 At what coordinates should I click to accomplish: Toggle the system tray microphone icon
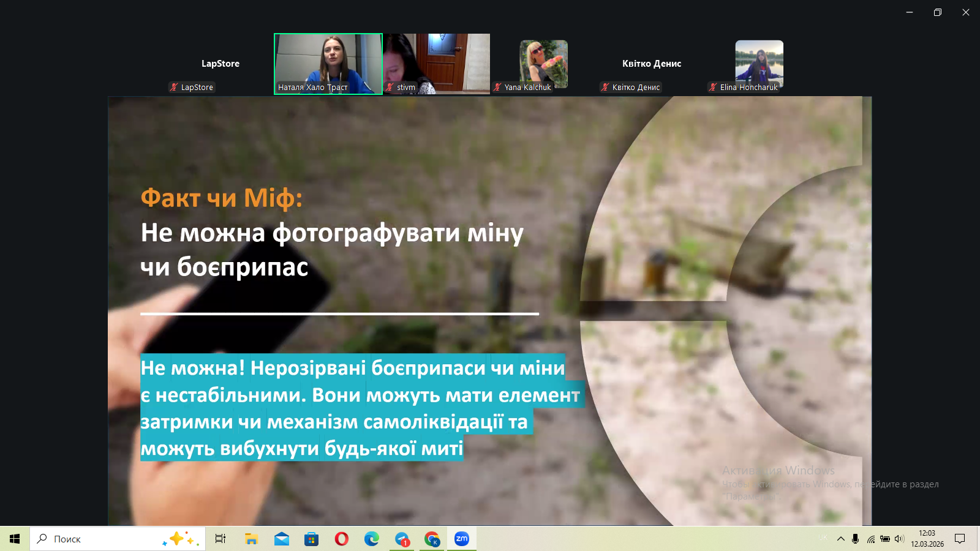(x=855, y=539)
